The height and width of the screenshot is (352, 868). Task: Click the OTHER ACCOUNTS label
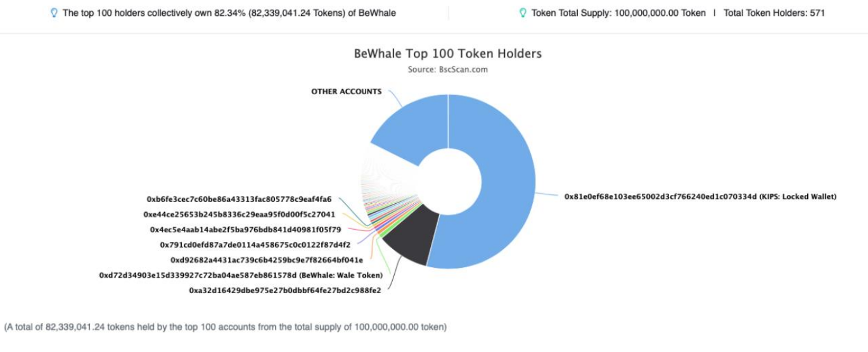(347, 91)
